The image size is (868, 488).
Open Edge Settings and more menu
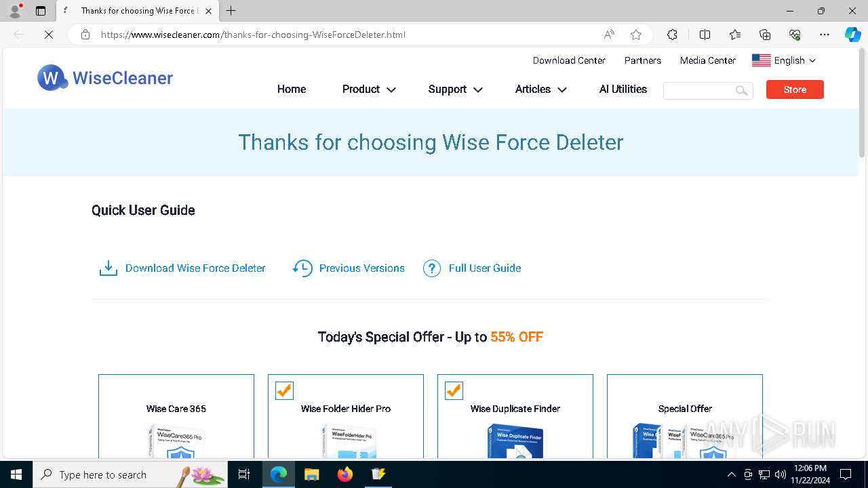[825, 35]
